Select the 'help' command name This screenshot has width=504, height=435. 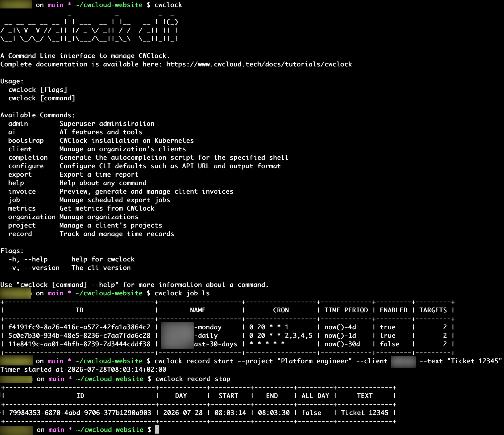16,183
